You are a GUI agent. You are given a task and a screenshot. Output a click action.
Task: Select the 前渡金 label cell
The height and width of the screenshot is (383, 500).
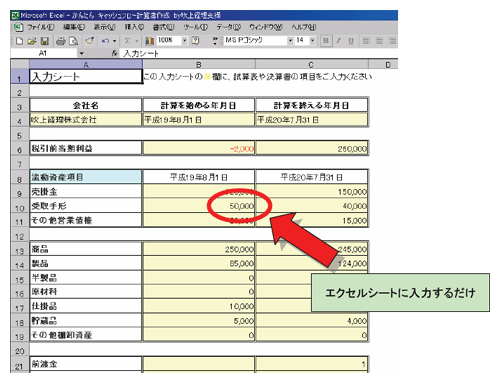[x=86, y=364]
